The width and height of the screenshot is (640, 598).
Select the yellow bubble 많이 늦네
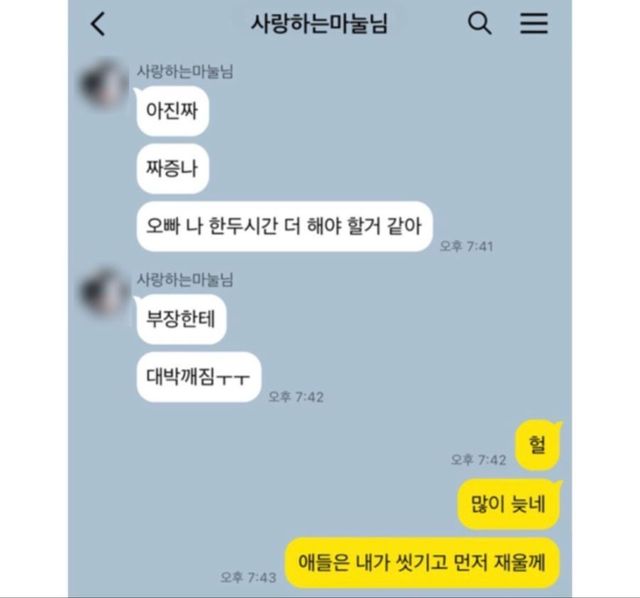click(509, 504)
